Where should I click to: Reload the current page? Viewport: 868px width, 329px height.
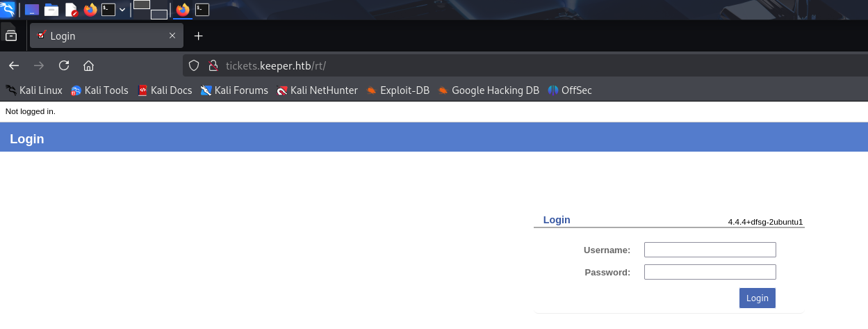[64, 65]
